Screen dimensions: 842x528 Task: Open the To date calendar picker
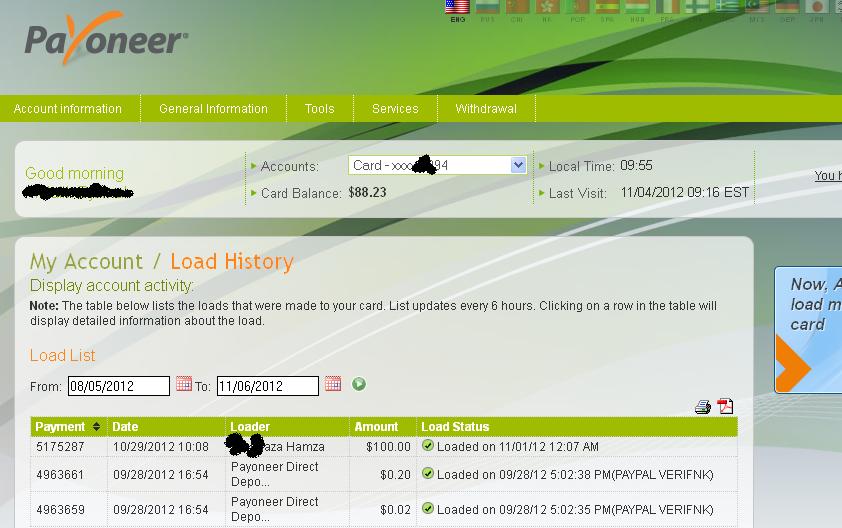(x=332, y=384)
